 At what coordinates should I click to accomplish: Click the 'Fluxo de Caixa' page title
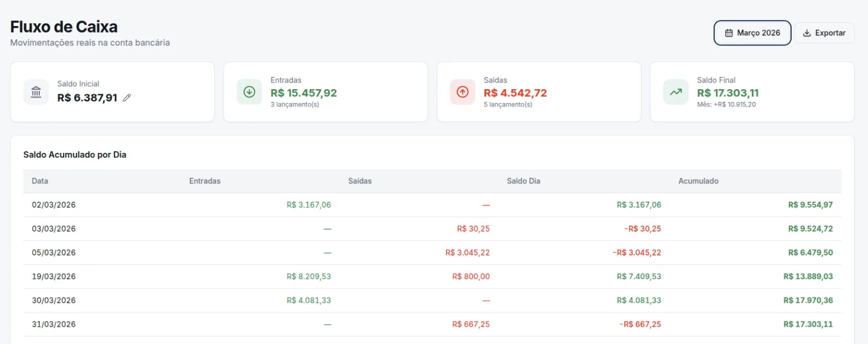[64, 27]
